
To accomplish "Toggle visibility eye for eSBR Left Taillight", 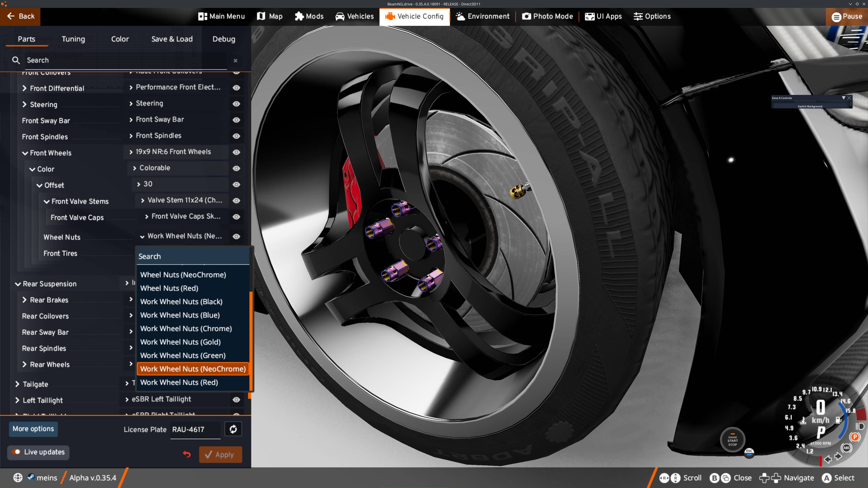I will pyautogui.click(x=236, y=400).
